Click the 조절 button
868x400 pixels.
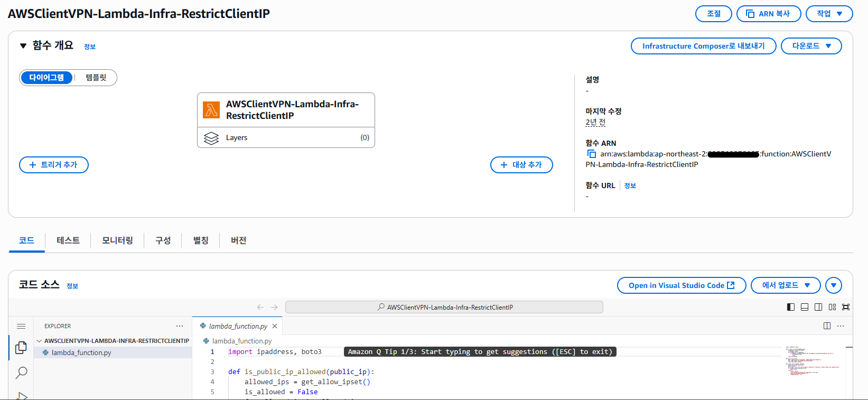click(714, 14)
